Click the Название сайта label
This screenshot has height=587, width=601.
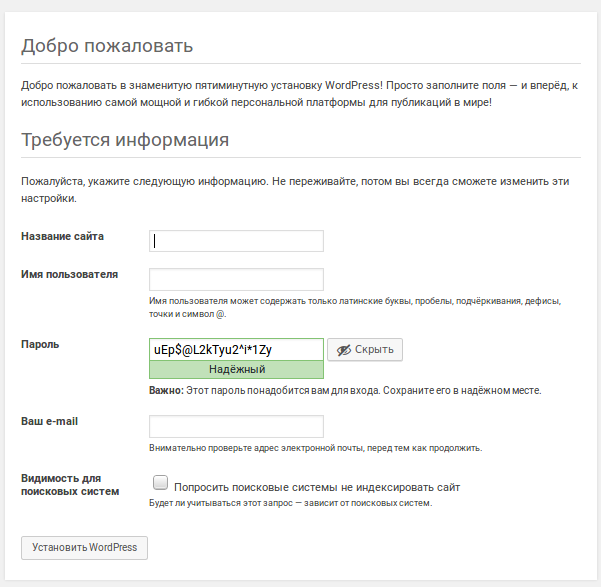click(62, 236)
